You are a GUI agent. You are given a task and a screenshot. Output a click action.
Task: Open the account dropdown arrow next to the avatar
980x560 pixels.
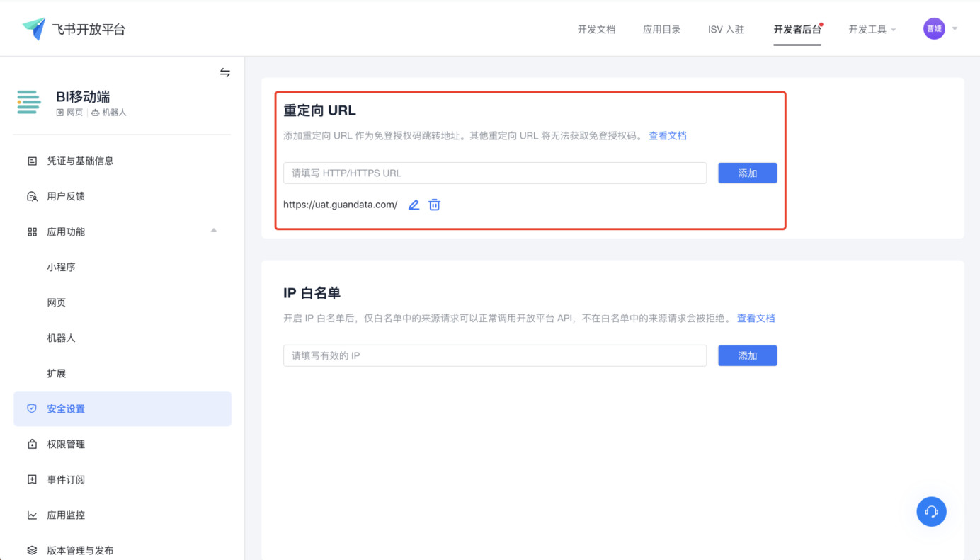tap(955, 29)
